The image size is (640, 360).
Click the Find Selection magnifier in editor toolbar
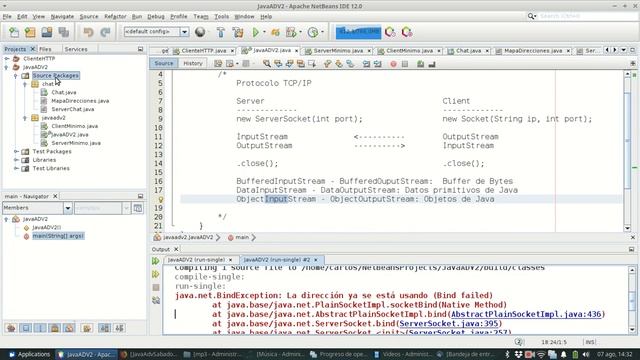tap(267, 64)
